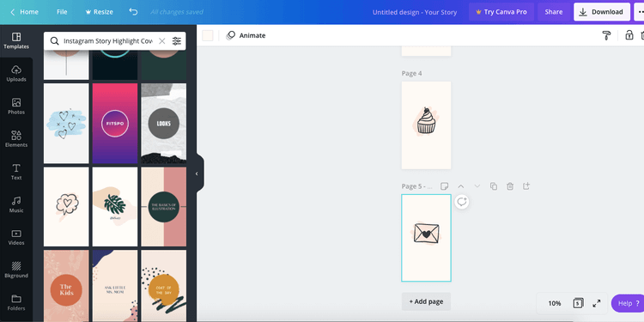Move Page 5 up with chevron

(461, 186)
